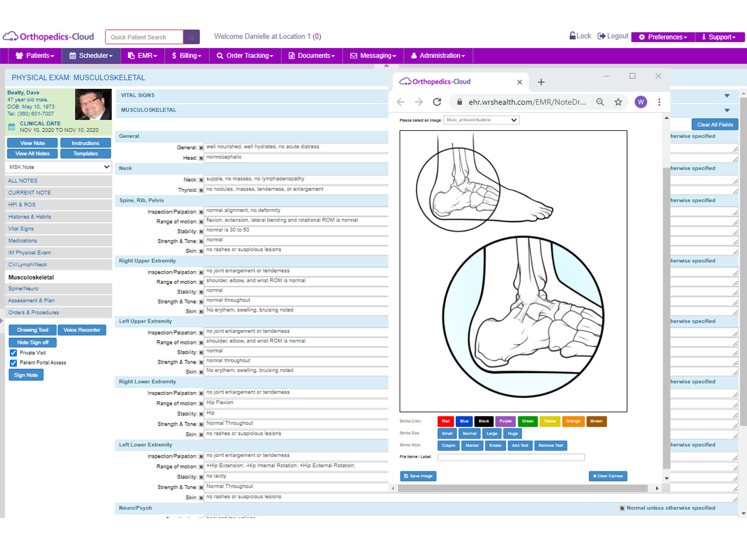
Task: Open the Messaging menu
Action: point(373,56)
